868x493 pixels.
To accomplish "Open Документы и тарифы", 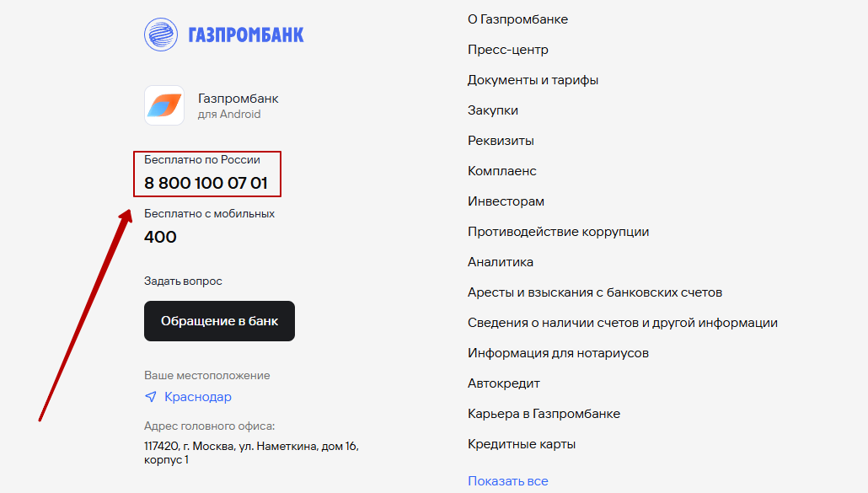I will [533, 80].
